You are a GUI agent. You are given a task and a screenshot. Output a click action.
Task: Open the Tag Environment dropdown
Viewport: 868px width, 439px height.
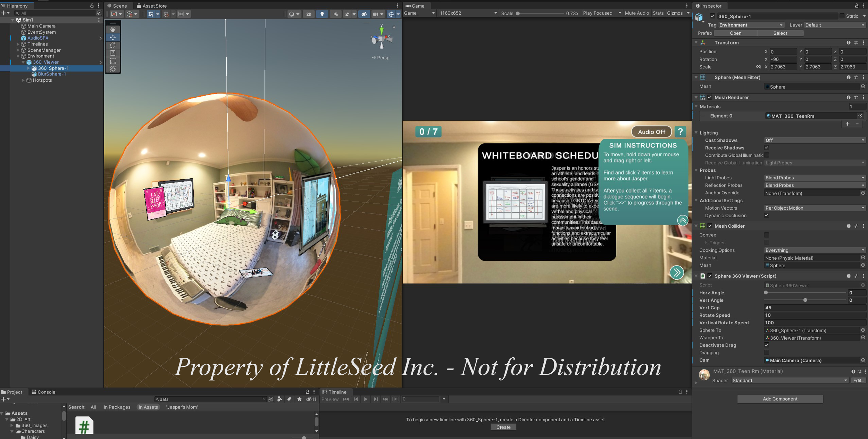tap(751, 25)
